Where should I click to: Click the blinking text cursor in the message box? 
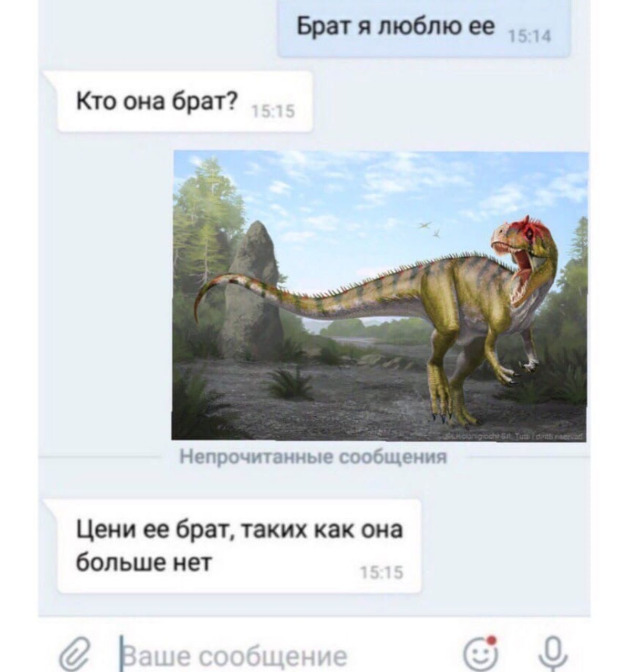pyautogui.click(x=121, y=654)
